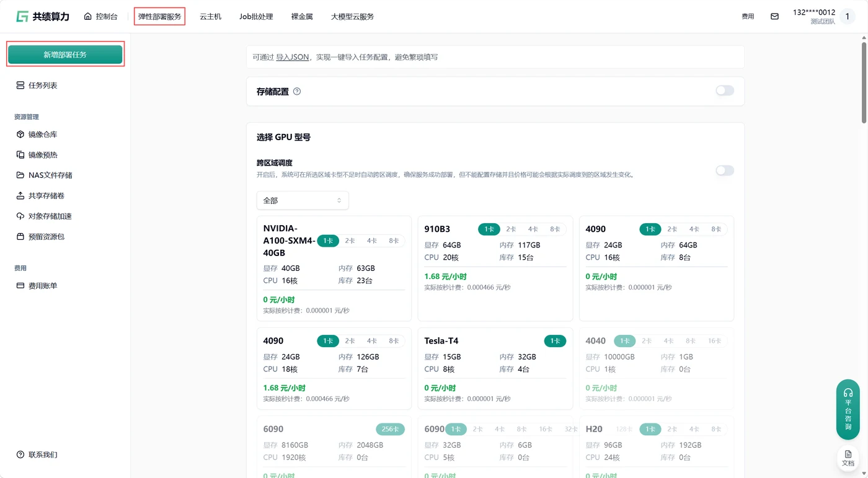
Task: Click the 910B3 card title
Action: pyautogui.click(x=437, y=229)
